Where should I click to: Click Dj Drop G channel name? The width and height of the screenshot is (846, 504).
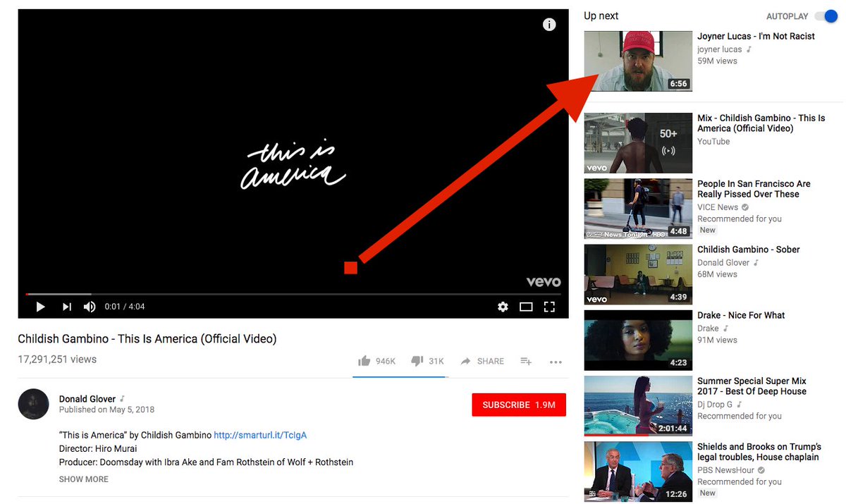pyautogui.click(x=715, y=405)
